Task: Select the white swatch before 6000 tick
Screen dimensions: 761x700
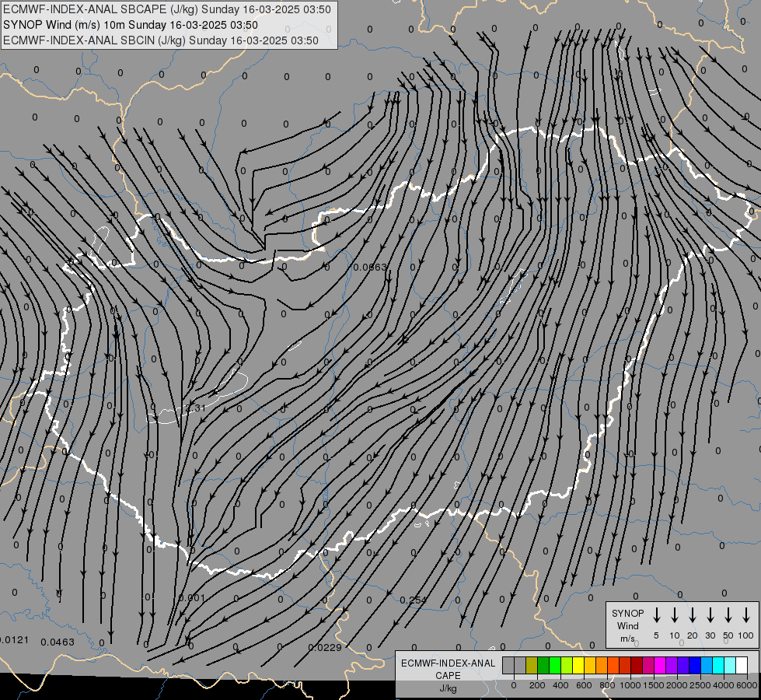Action: (742, 665)
